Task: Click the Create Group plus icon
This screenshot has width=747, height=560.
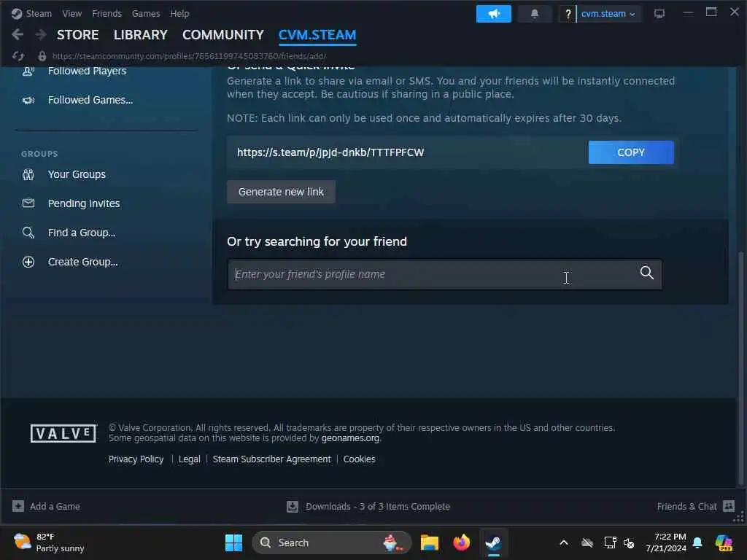Action: (28, 262)
